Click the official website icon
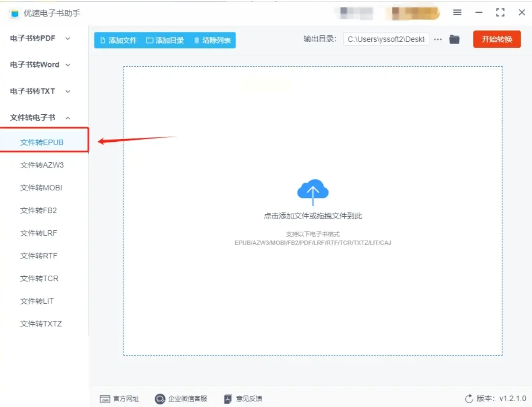532x407 pixels. click(x=105, y=399)
